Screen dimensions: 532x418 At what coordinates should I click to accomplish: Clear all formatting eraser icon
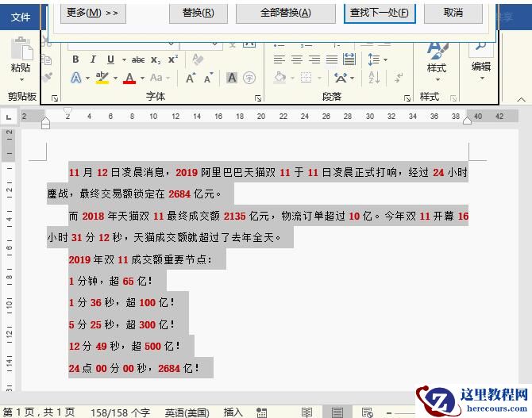(198, 59)
